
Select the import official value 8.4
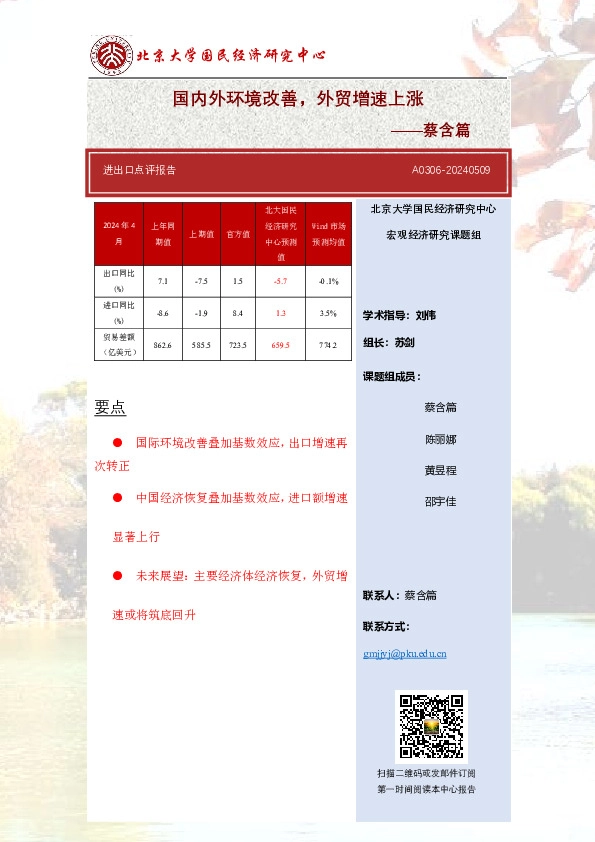pyautogui.click(x=238, y=313)
